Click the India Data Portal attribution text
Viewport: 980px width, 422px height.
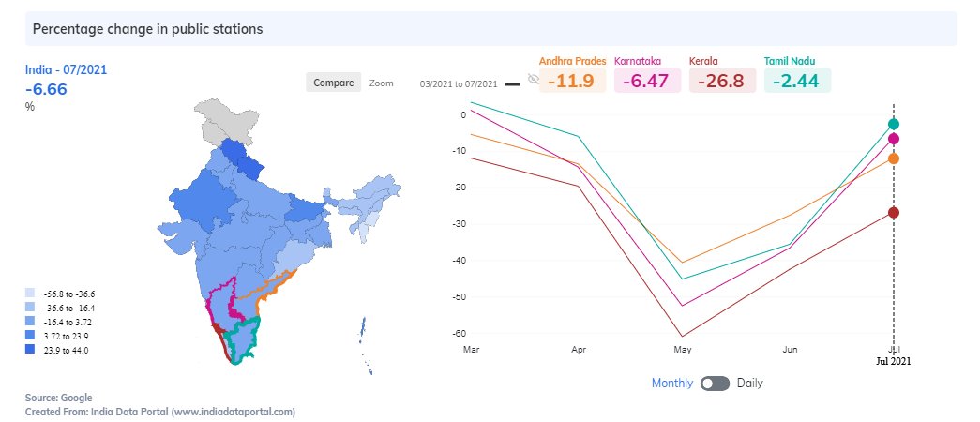160,412
